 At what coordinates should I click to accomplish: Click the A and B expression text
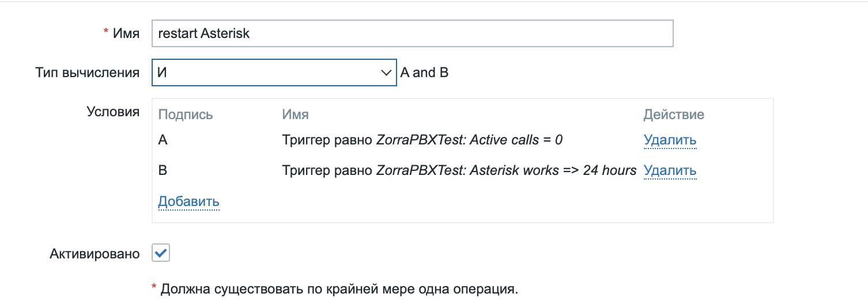point(424,73)
